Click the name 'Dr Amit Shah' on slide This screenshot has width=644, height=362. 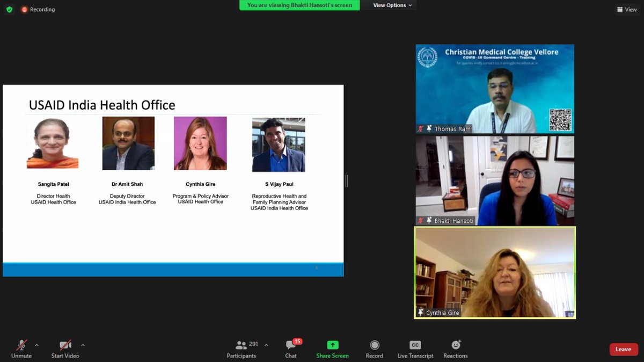click(127, 184)
